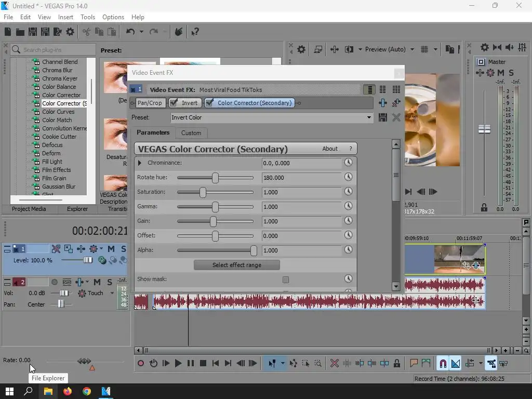Open the Options menu
Screen dimensions: 532x399
pyautogui.click(x=113, y=17)
